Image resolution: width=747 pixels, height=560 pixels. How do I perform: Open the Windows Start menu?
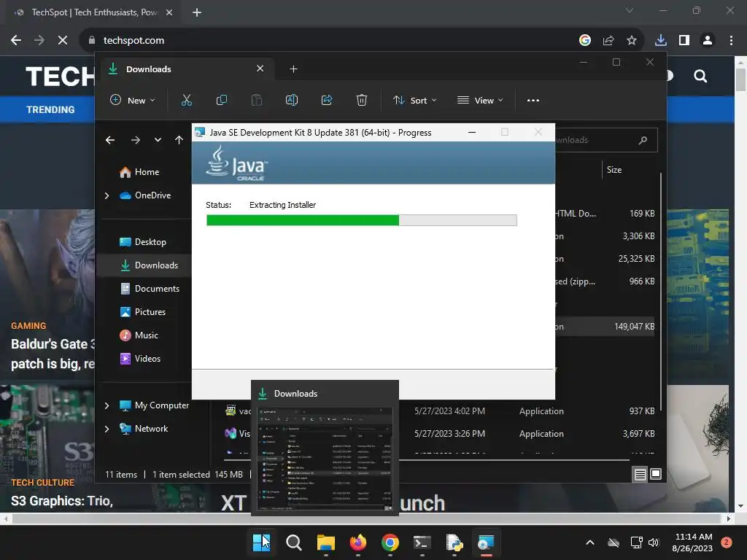tap(262, 542)
